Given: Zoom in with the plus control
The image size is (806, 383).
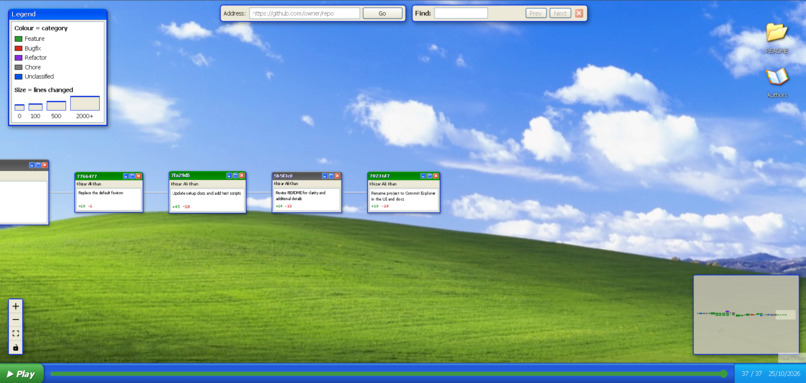Looking at the screenshot, I should point(15,306).
